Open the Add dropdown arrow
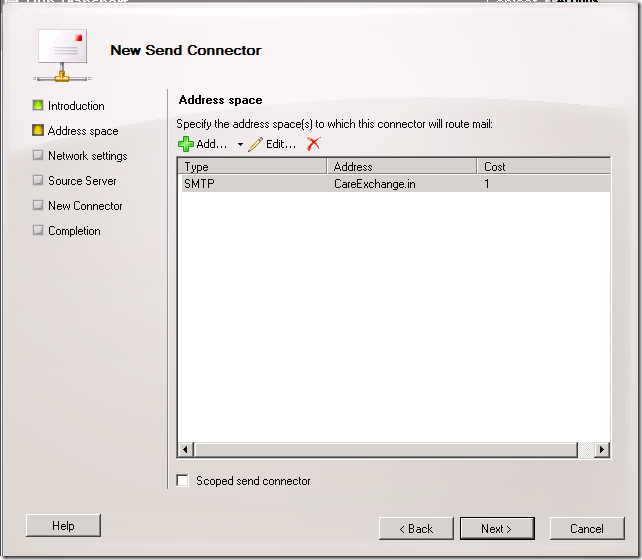This screenshot has width=642, height=560. (x=240, y=144)
